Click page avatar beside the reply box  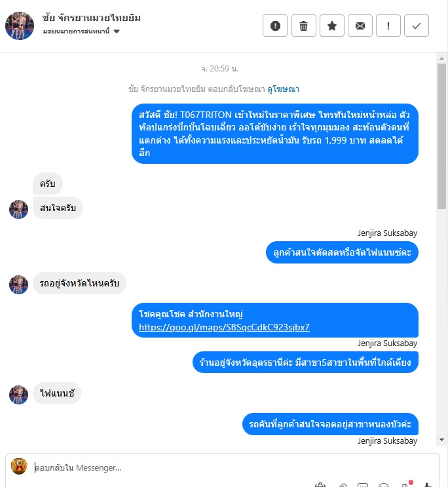(19, 466)
